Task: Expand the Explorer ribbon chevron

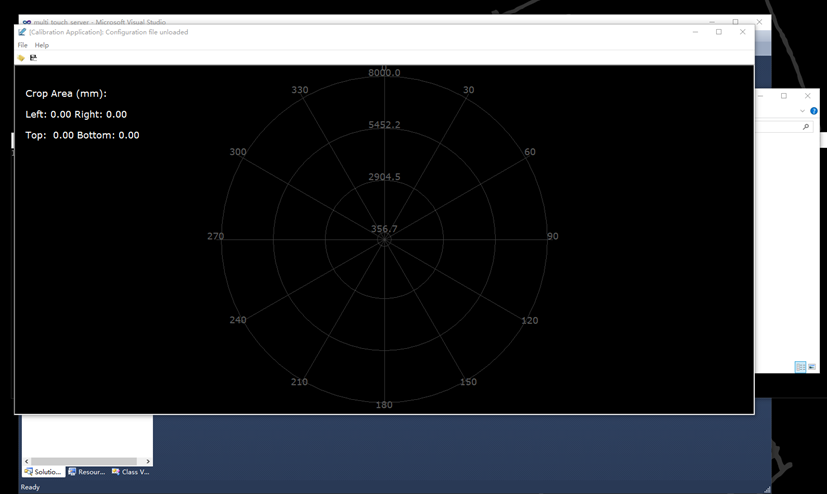Action: (802, 111)
